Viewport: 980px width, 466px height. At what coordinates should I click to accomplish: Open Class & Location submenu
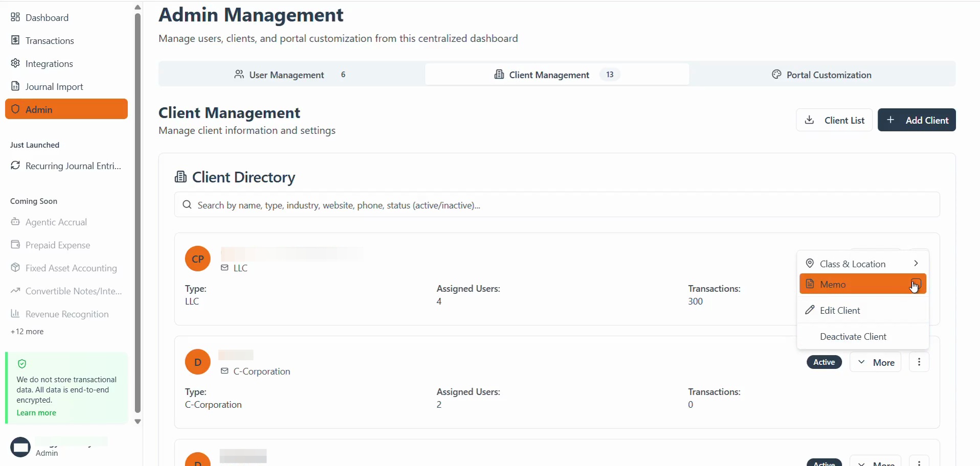pos(863,264)
